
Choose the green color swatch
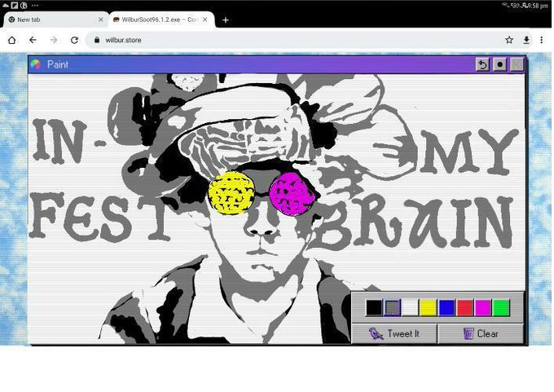point(501,307)
